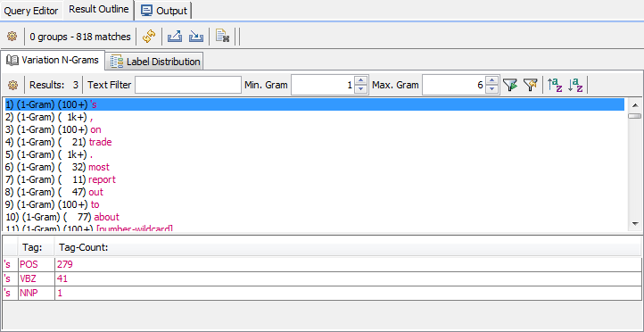This screenshot has width=644, height=332.
Task: Decrease the Max. Gram value
Action: [492, 89]
